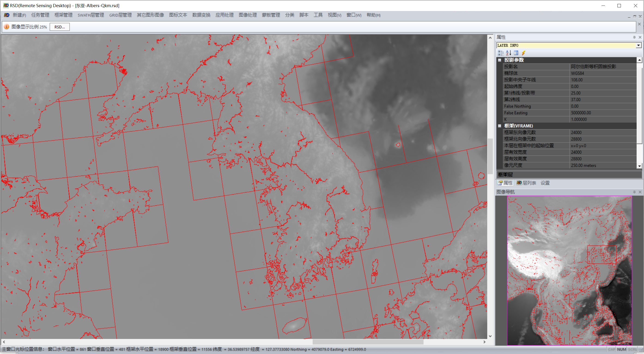Click the property grid scroll-down arrow
The height and width of the screenshot is (354, 644).
639,166
